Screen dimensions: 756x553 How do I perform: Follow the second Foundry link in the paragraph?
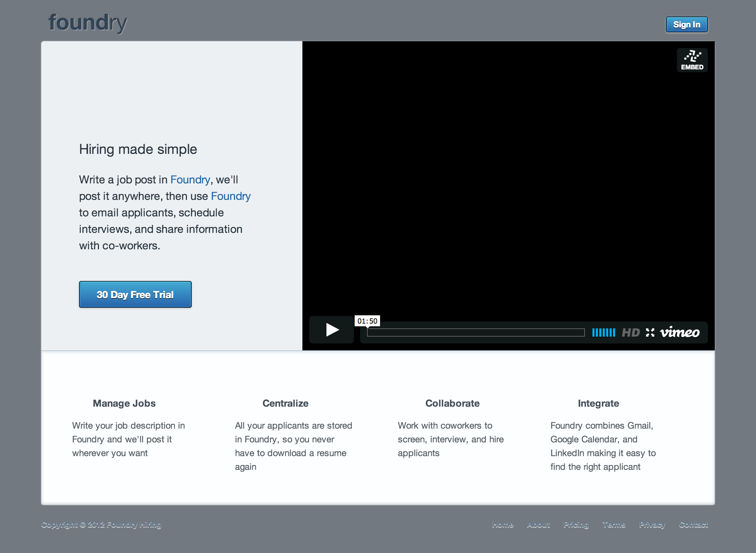[x=231, y=196]
